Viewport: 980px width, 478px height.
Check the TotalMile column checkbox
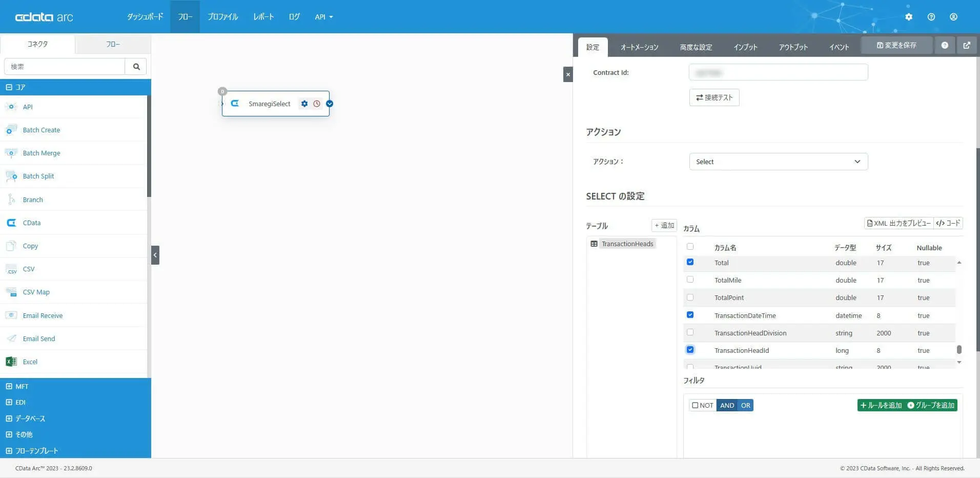pos(690,280)
